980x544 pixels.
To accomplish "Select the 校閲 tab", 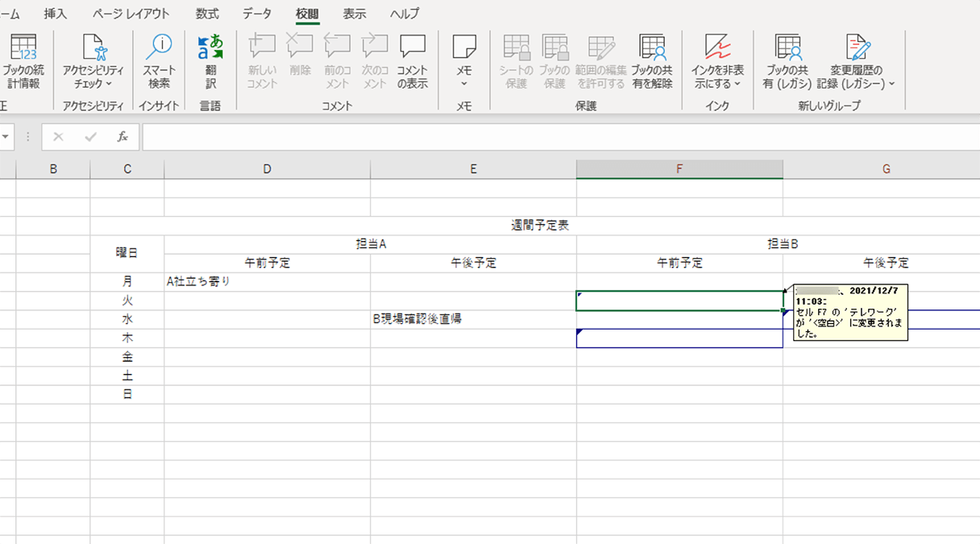I will [307, 14].
